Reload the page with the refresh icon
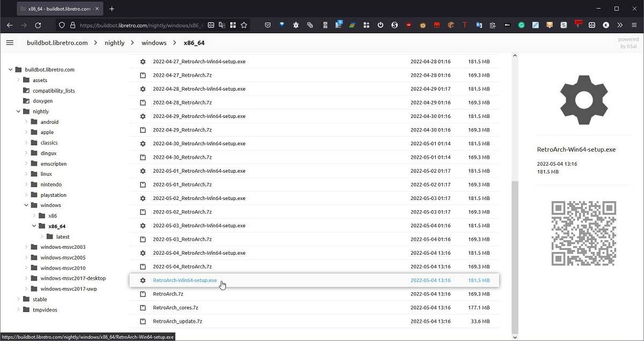This screenshot has height=341, width=644. pos(38,25)
